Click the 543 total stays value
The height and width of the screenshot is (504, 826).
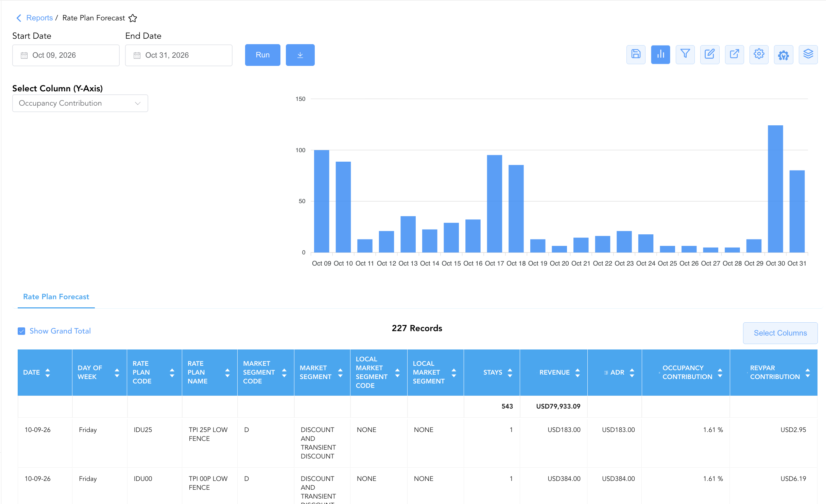coord(507,407)
